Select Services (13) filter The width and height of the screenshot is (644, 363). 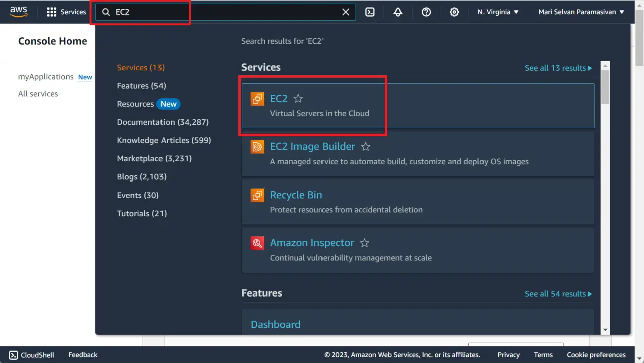(141, 67)
